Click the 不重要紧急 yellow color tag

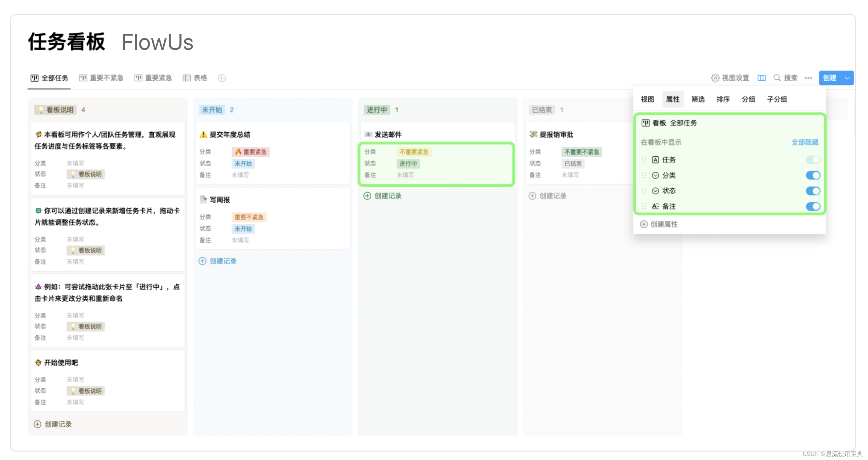(414, 152)
